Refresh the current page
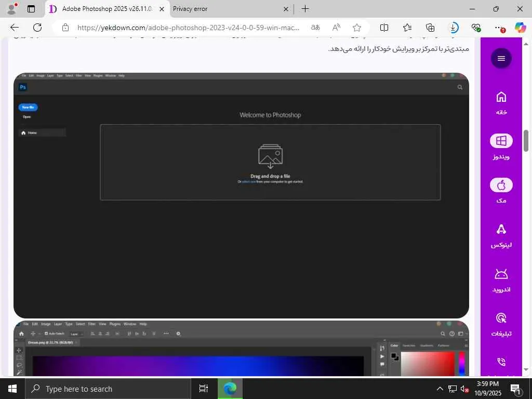Viewport: 532px width, 399px height. [37, 28]
